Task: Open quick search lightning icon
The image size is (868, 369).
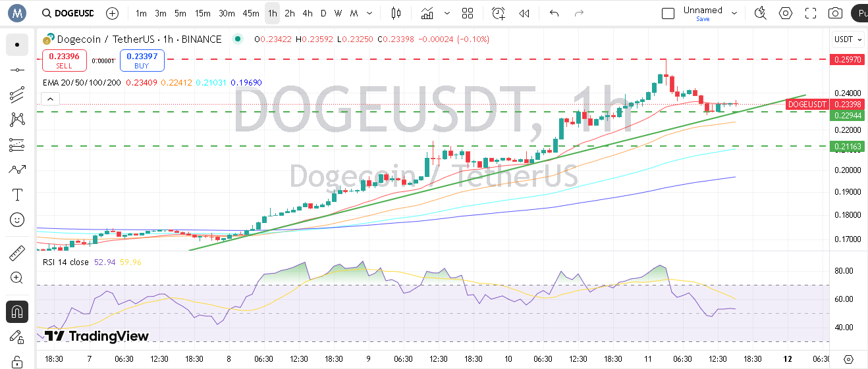Action: 761,13
